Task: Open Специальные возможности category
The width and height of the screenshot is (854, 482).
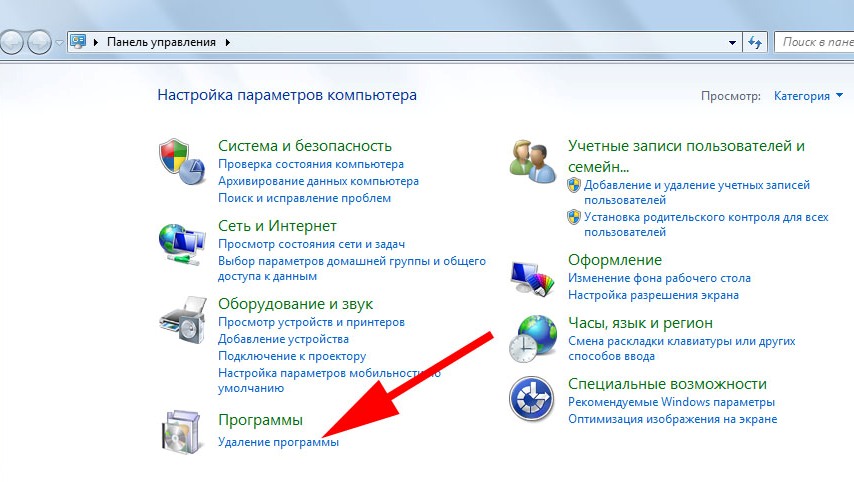Action: (x=667, y=384)
